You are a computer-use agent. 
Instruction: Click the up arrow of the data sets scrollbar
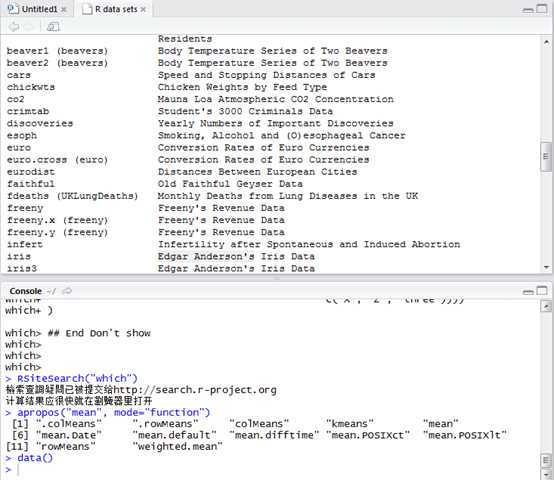pos(546,42)
